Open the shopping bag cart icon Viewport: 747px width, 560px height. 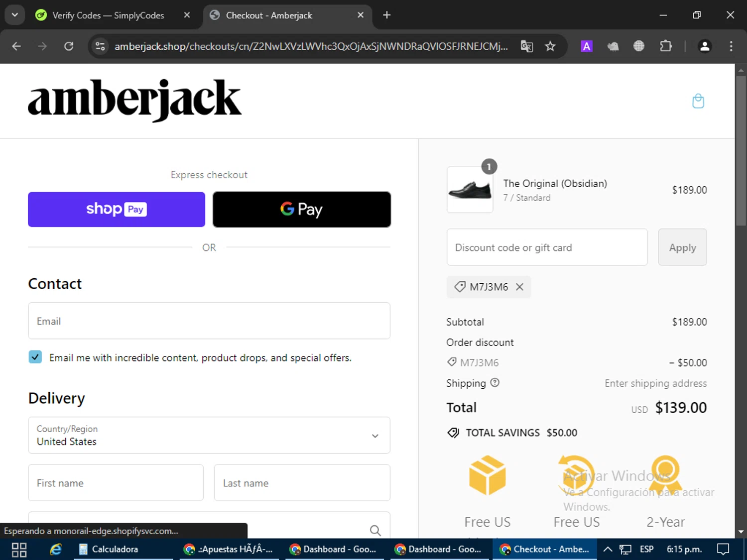pyautogui.click(x=698, y=101)
